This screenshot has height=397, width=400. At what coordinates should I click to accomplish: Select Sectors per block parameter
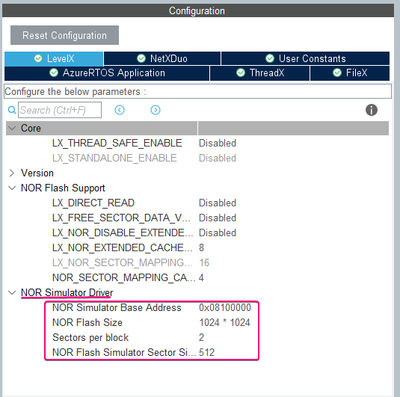tap(90, 337)
